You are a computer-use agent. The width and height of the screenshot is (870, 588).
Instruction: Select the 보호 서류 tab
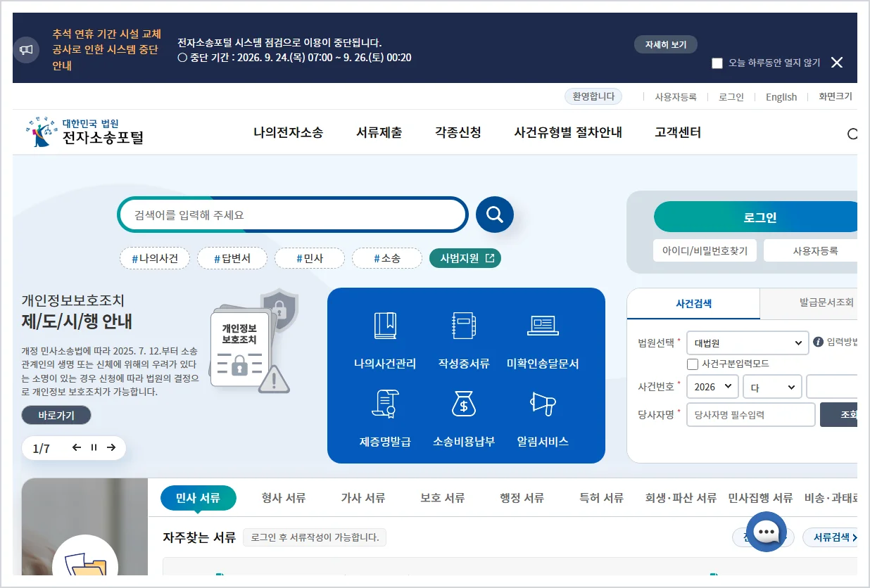point(443,498)
